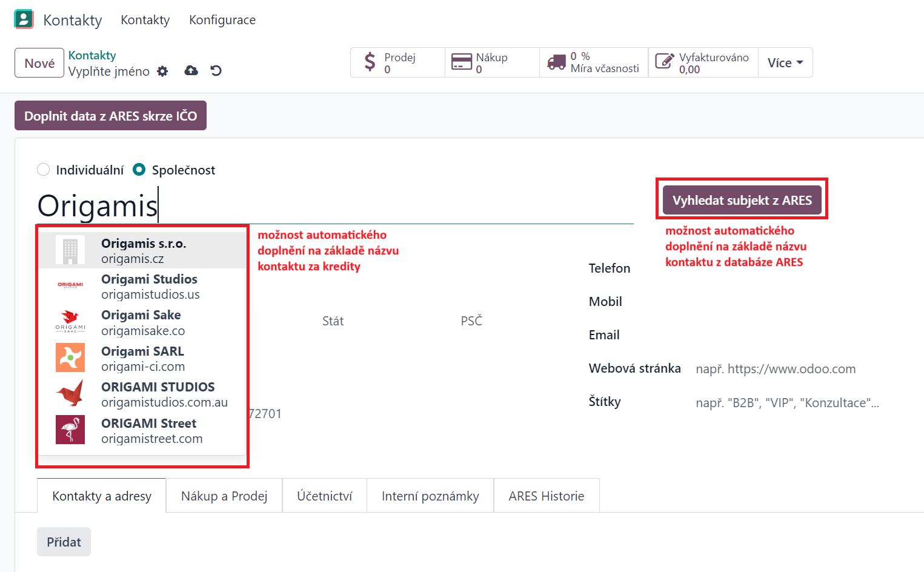Screen dimensions: 924x572
Task: Switch to Interní poznámky tab
Action: point(430,496)
